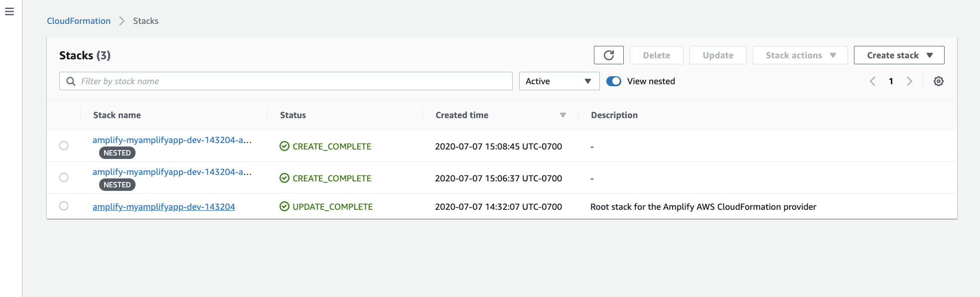Select the first nested stack radio button
Image resolution: width=980 pixels, height=297 pixels.
(64, 146)
